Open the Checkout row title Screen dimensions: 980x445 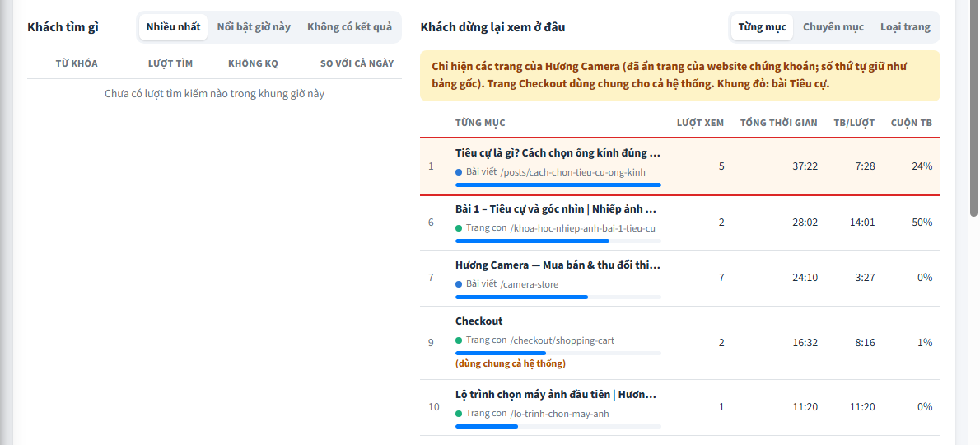478,321
